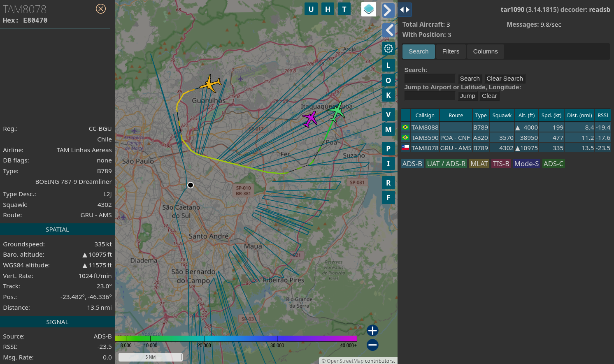Open the tar1090 link
This screenshot has height=364, width=614.
tap(512, 9)
